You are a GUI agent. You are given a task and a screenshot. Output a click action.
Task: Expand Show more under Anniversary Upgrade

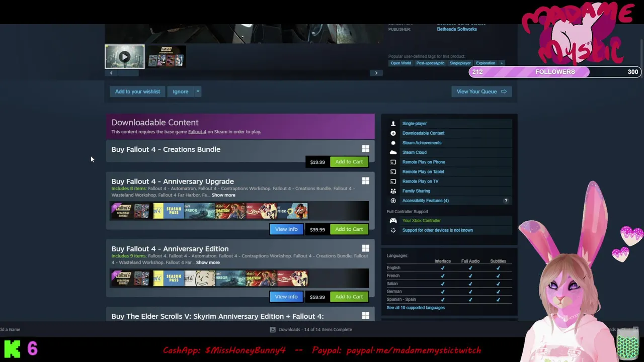pos(223,195)
